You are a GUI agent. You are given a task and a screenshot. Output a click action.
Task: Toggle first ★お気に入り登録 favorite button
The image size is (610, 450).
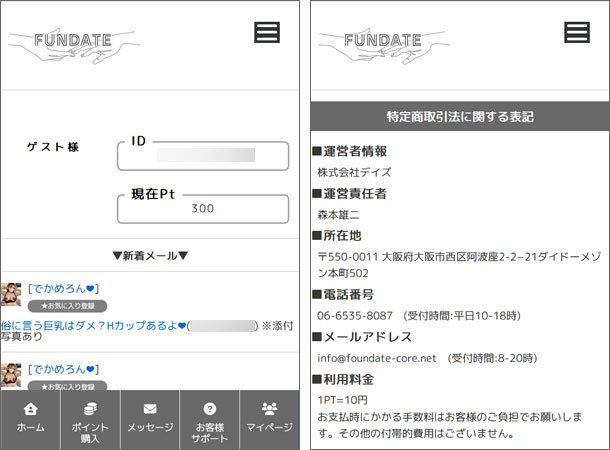[67, 306]
